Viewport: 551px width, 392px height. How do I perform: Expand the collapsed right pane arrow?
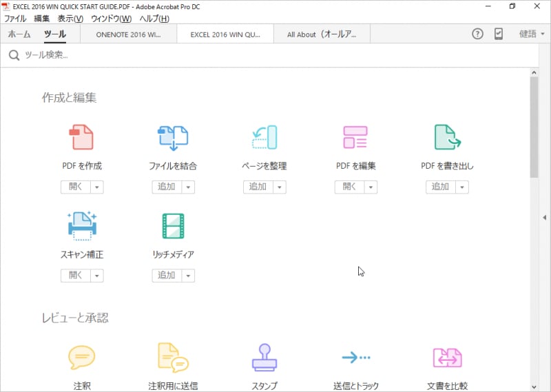click(544, 218)
